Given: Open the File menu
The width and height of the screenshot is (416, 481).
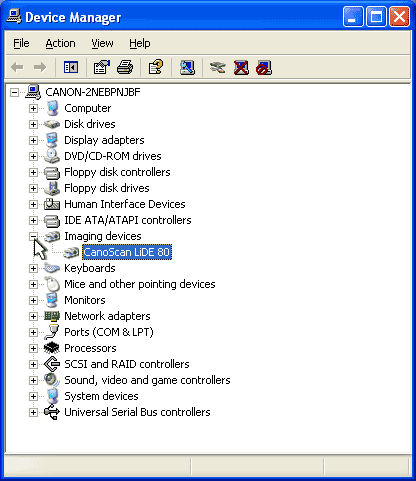Looking at the screenshot, I should tap(21, 43).
